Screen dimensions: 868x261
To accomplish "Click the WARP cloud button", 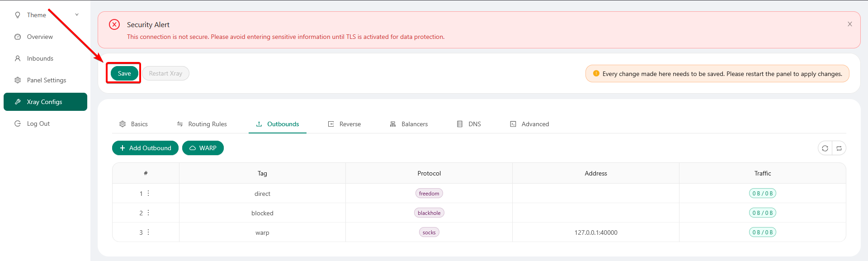I will pos(203,148).
